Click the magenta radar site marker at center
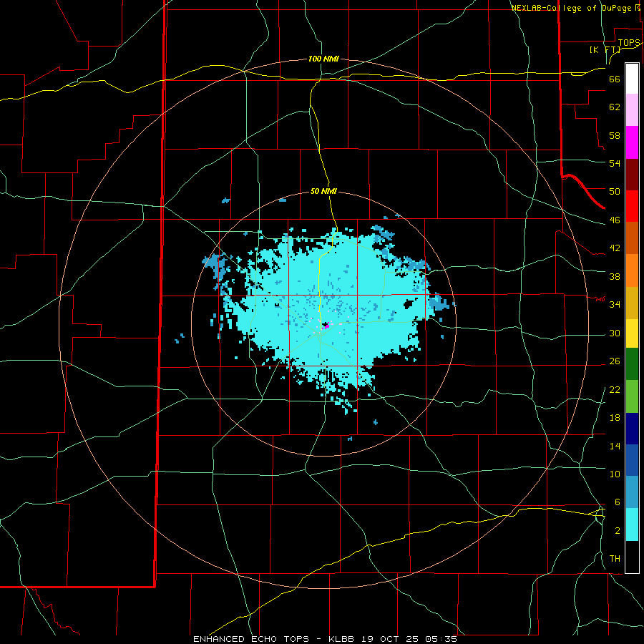Viewport: 644px width, 644px height. point(326,326)
